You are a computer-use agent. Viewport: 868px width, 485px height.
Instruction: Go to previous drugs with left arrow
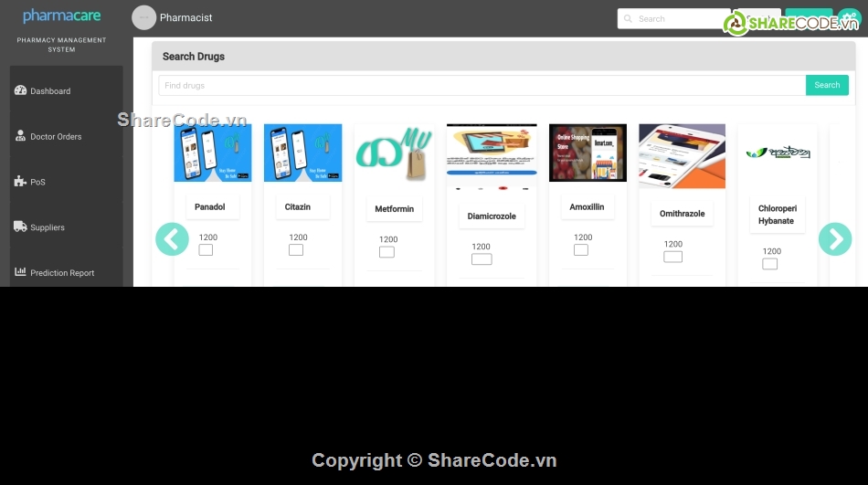tap(172, 238)
